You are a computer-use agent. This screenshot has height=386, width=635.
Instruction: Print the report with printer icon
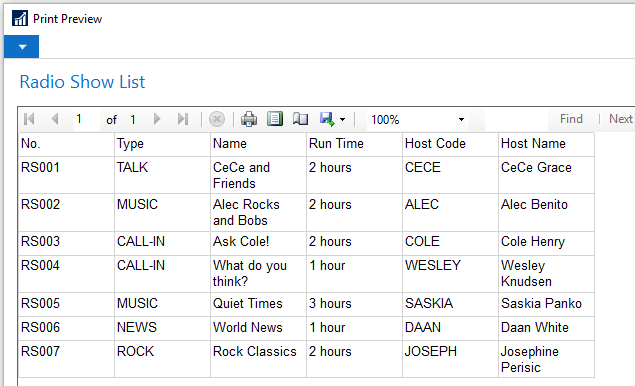tap(249, 119)
